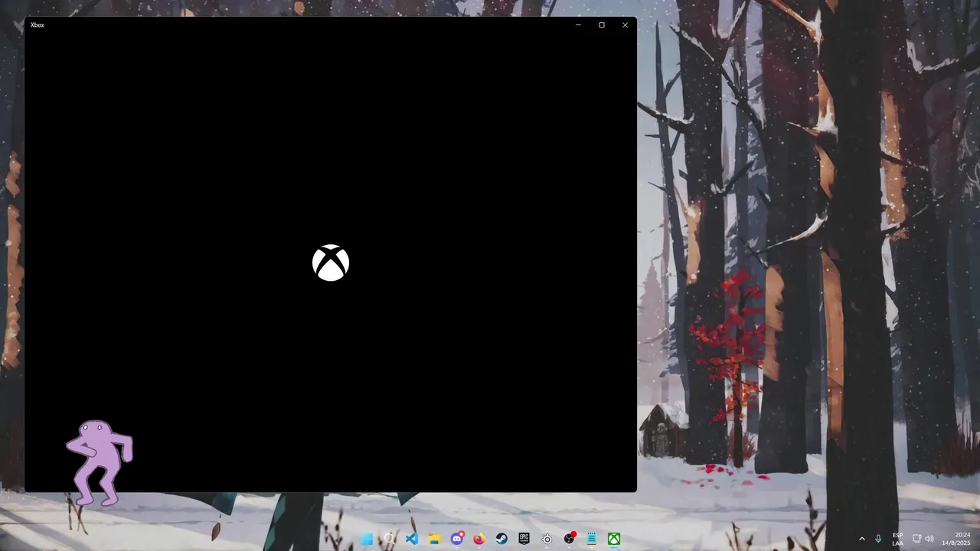Open Steam from the taskbar
The width and height of the screenshot is (980, 551).
pos(501,539)
